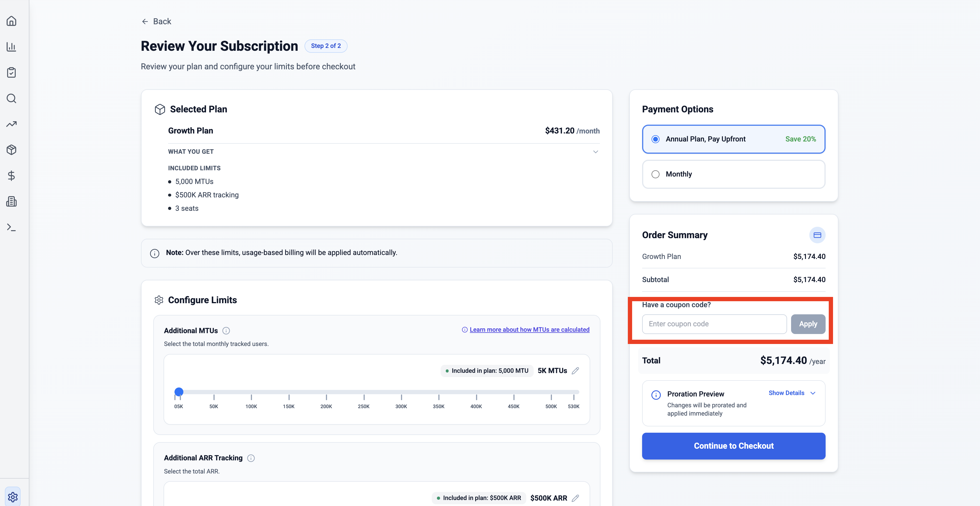Open the cube package sidebar icon
980x506 pixels.
[11, 150]
